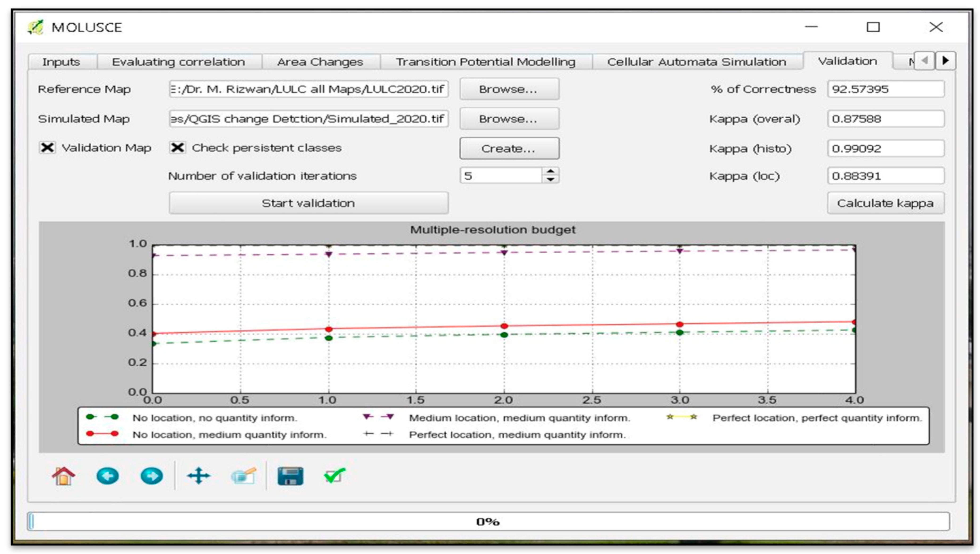The height and width of the screenshot is (554, 980).
Task: Click the back arrow previous view icon
Action: tap(107, 476)
